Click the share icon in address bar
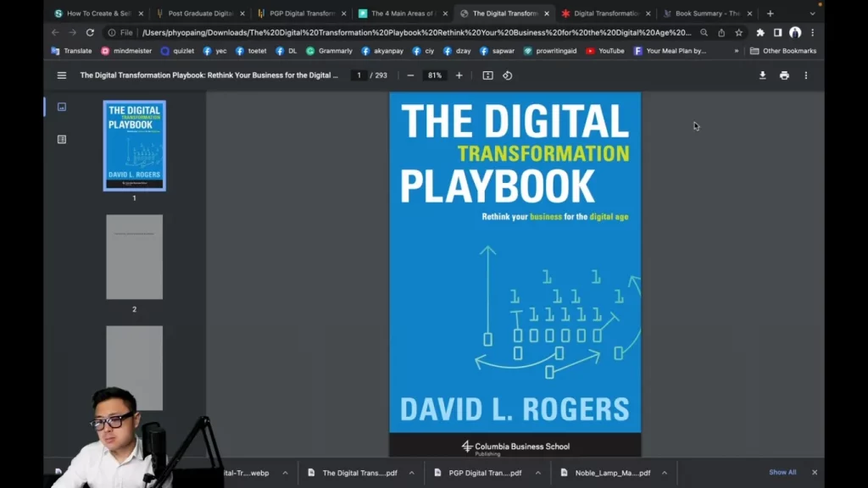The width and height of the screenshot is (868, 488). (721, 33)
